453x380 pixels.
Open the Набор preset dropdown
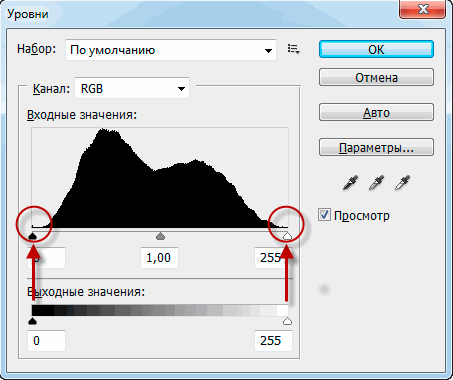171,50
